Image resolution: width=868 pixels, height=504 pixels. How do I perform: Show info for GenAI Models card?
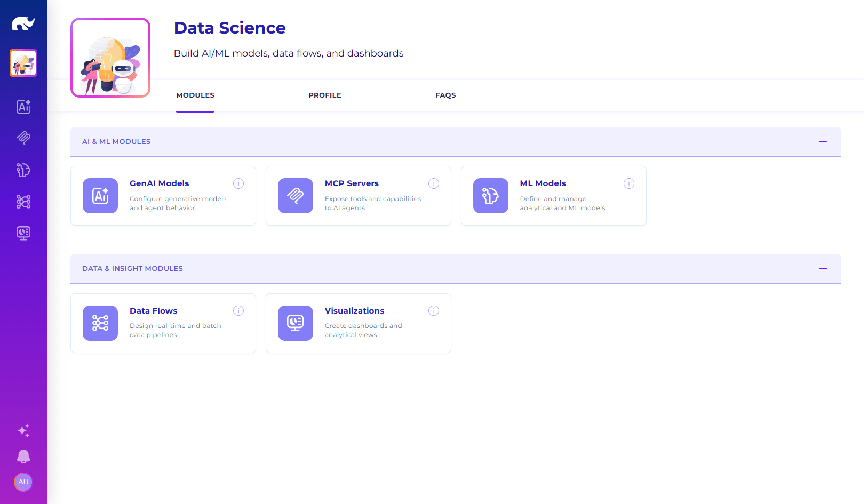pos(238,183)
